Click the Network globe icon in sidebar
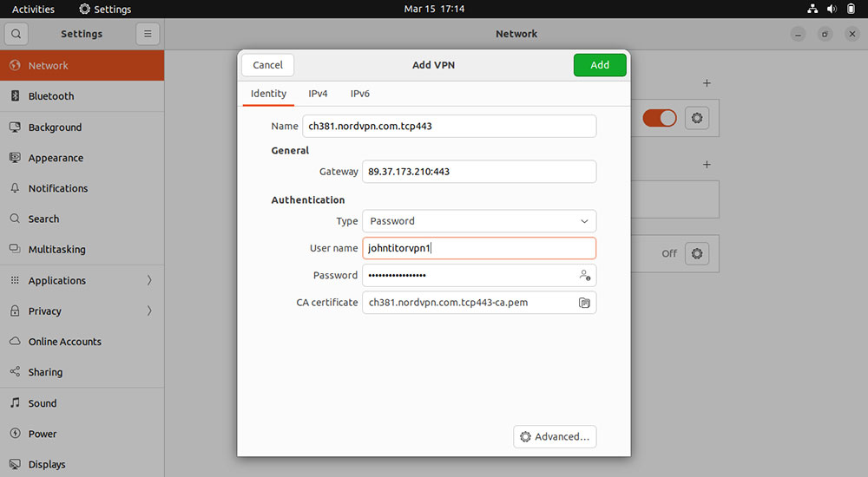Screen dimensions: 868x477 (x=15, y=65)
